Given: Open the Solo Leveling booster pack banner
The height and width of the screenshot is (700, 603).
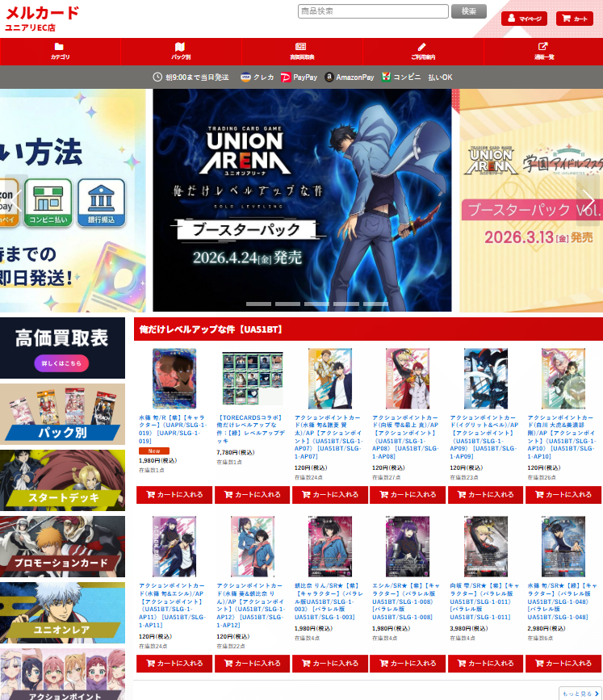Looking at the screenshot, I should 302,200.
